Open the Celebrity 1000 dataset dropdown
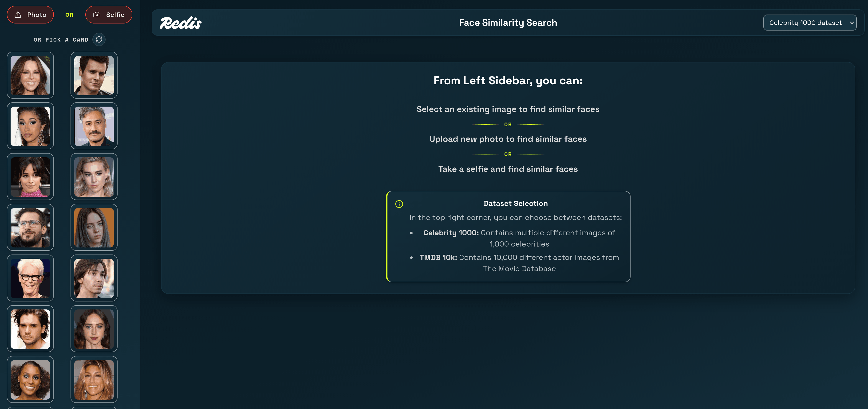 pyautogui.click(x=809, y=23)
